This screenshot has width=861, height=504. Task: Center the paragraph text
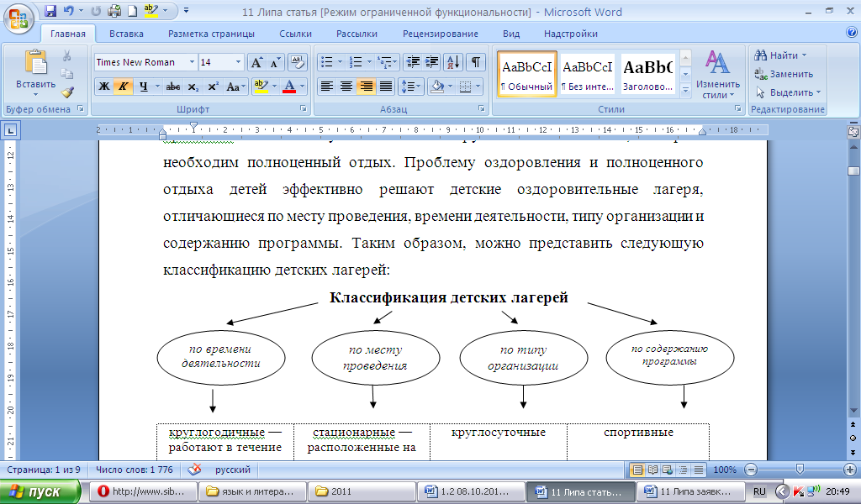(x=346, y=87)
